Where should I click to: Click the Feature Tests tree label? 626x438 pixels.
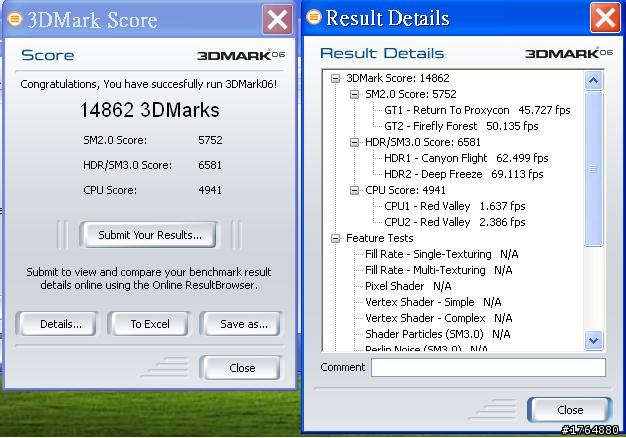pyautogui.click(x=379, y=238)
